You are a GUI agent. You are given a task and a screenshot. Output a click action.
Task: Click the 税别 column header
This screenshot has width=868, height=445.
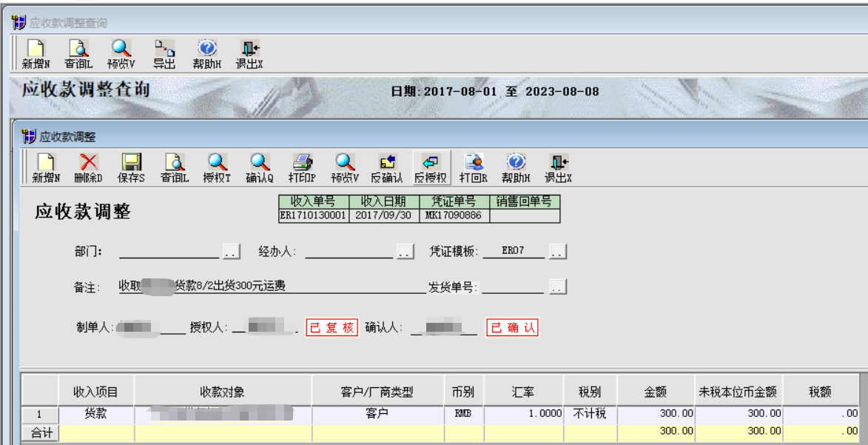(x=590, y=392)
